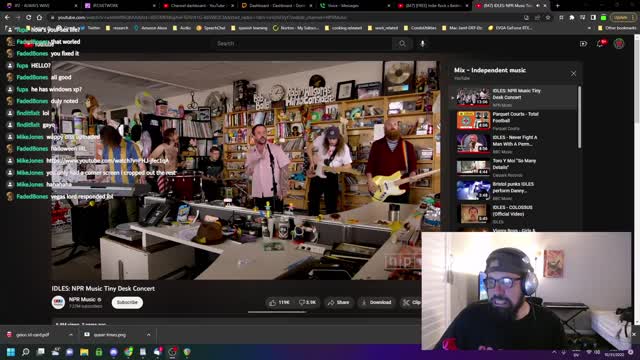Like the video with thumbs up
The image size is (640, 360).
pos(279,302)
